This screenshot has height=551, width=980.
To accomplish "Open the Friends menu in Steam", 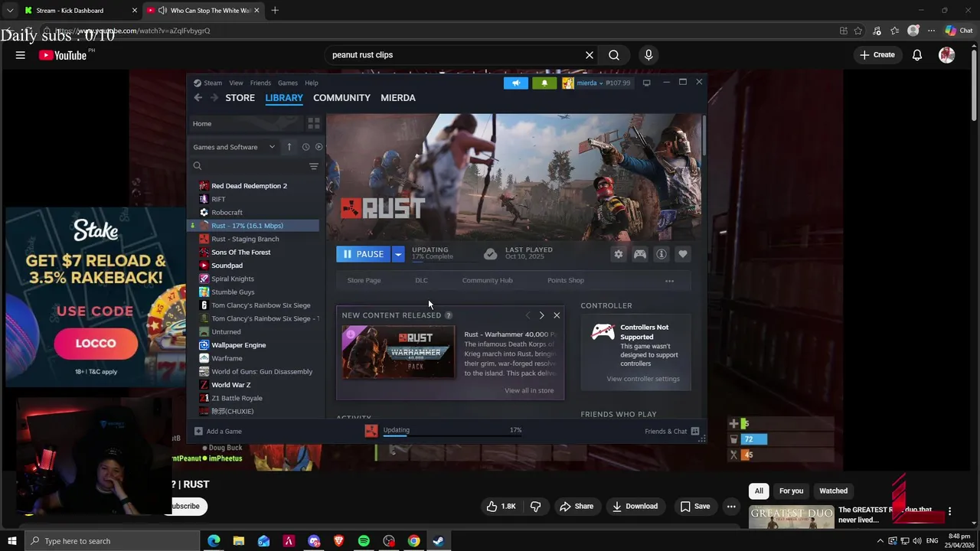I will (260, 83).
